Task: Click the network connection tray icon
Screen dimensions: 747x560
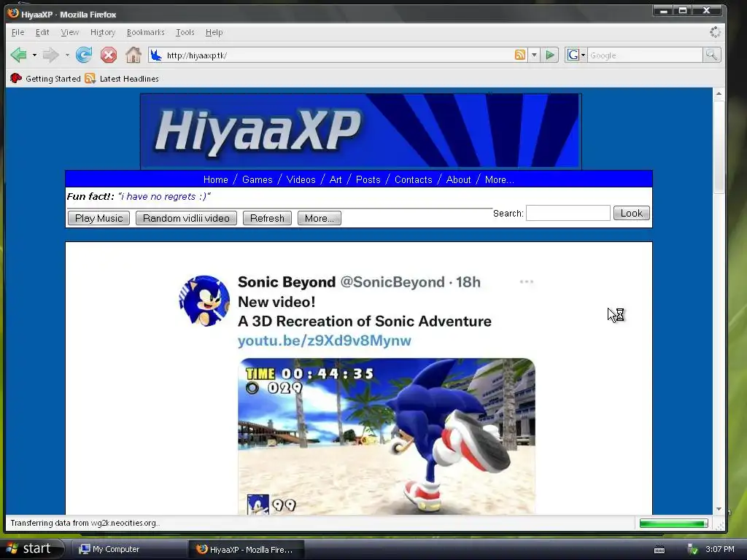Action: pyautogui.click(x=692, y=549)
